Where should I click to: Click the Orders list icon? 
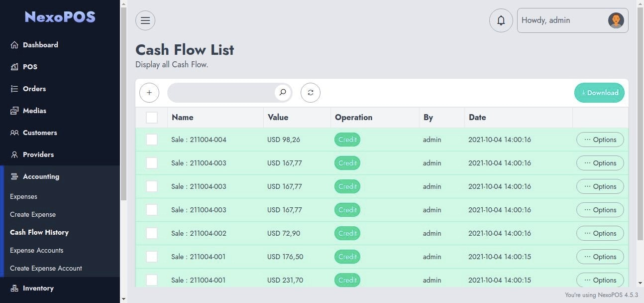point(15,89)
